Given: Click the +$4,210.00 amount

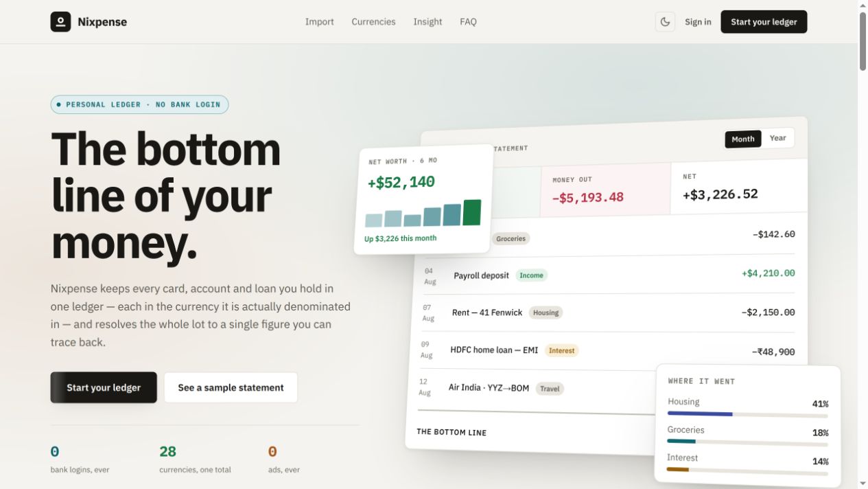Looking at the screenshot, I should tap(769, 273).
